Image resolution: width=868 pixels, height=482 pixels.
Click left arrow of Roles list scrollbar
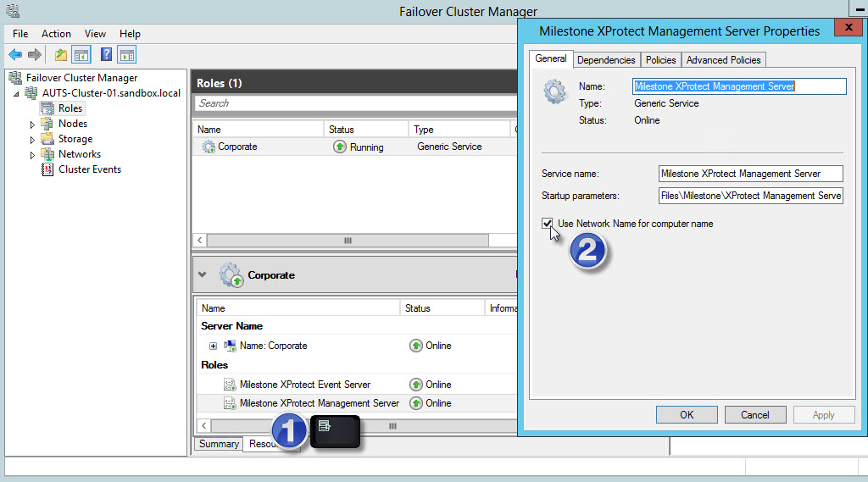(200, 241)
